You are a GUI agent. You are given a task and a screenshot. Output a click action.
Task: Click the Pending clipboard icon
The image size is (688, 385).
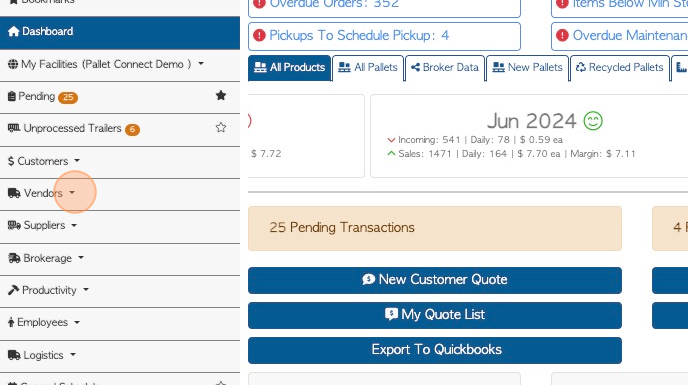pos(12,96)
